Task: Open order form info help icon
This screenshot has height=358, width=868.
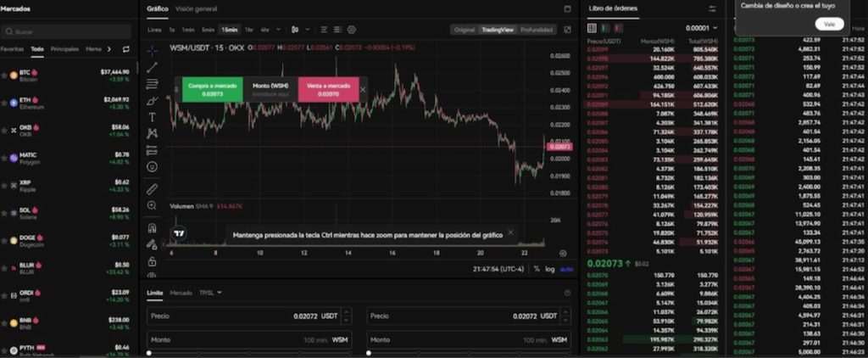Action: coord(567,293)
